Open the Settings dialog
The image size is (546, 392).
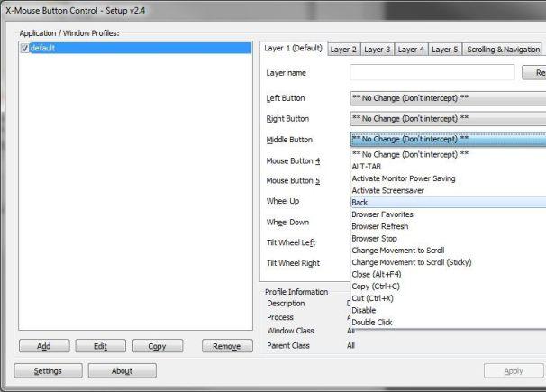click(x=48, y=370)
